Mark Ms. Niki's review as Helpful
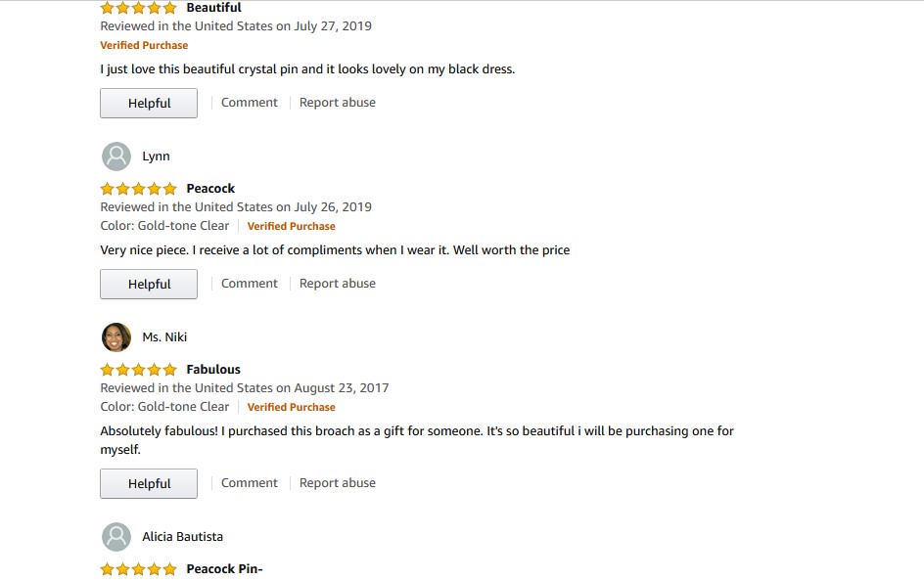Image resolution: width=924 pixels, height=581 pixels. click(x=149, y=484)
